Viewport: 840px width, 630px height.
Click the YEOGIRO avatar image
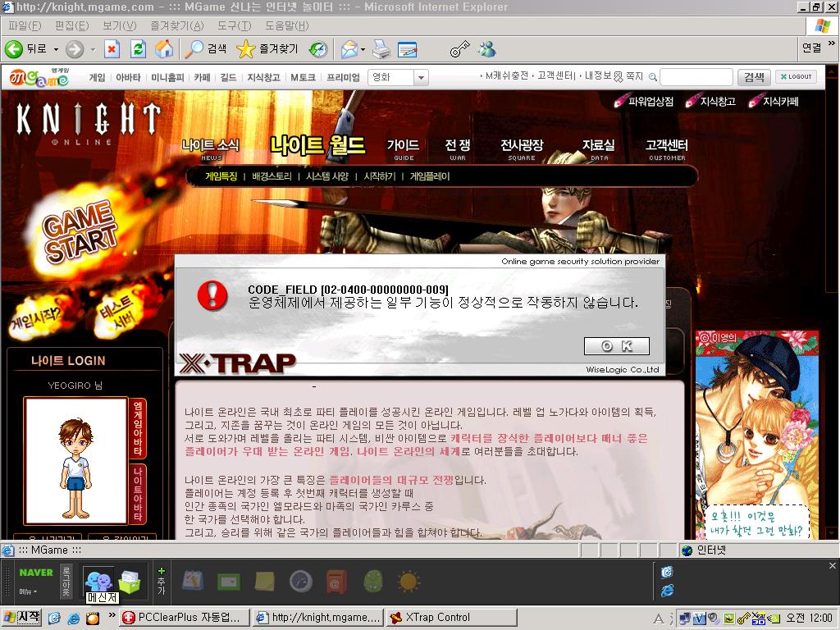(x=75, y=461)
